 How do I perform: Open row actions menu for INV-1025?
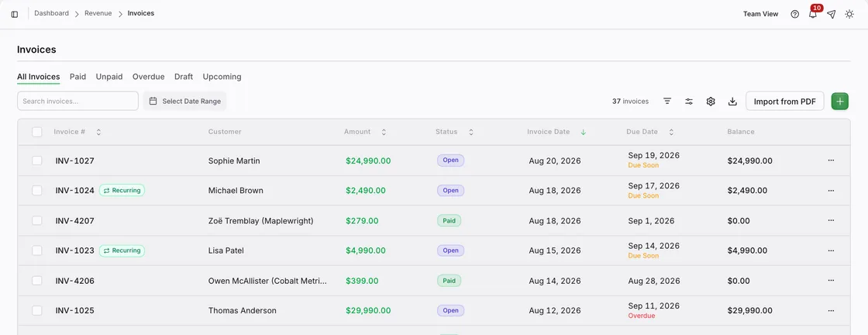click(x=831, y=311)
